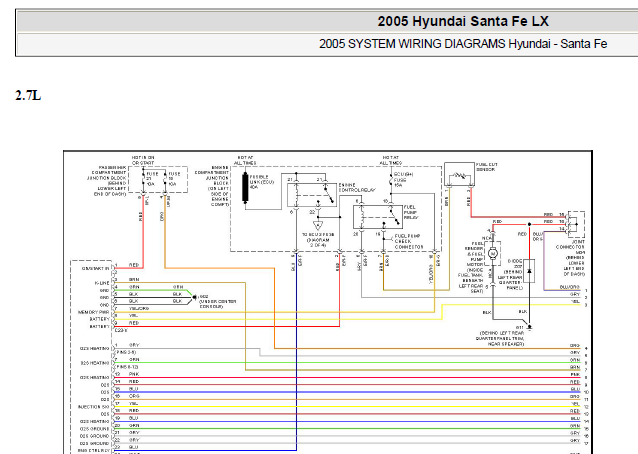Click the 'HOT IN ON OR START' label
This screenshot has height=454, width=638.
[x=143, y=160]
